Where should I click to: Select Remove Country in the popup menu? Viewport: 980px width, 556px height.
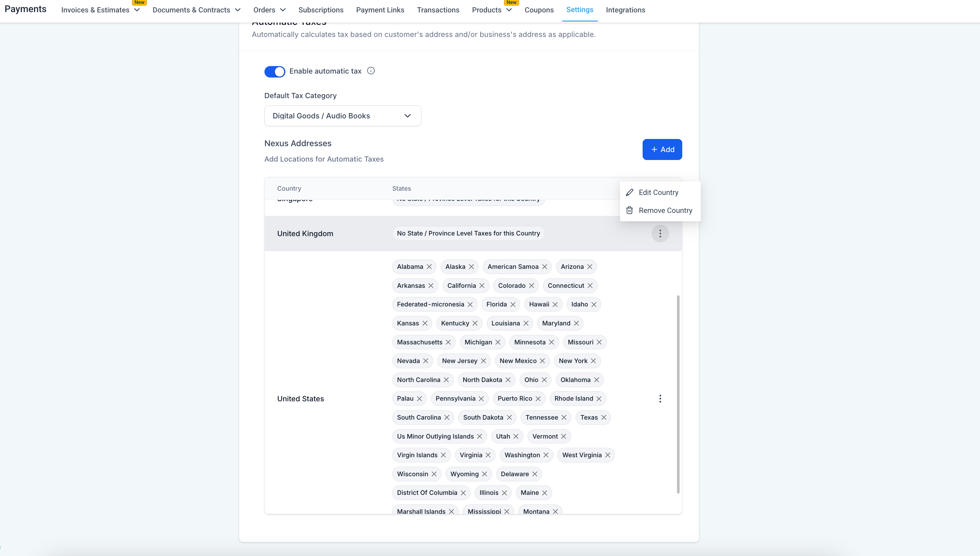coord(665,210)
